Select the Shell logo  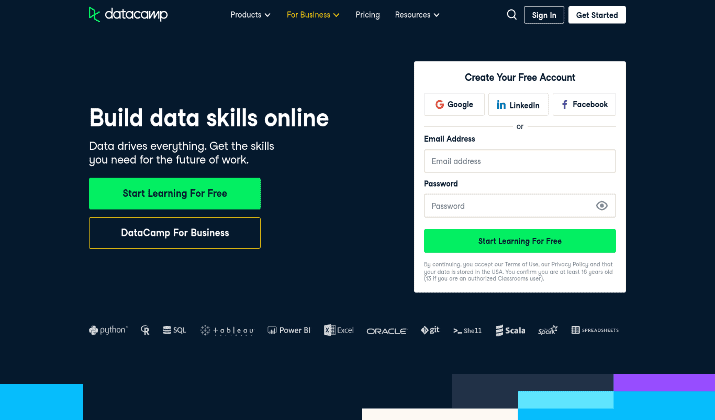(x=467, y=331)
